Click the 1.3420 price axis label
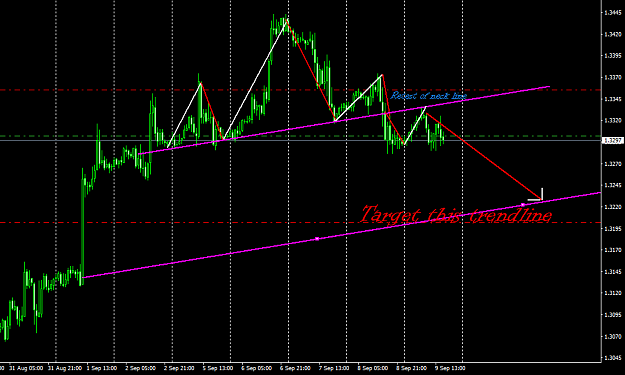625x375 pixels. (613, 34)
